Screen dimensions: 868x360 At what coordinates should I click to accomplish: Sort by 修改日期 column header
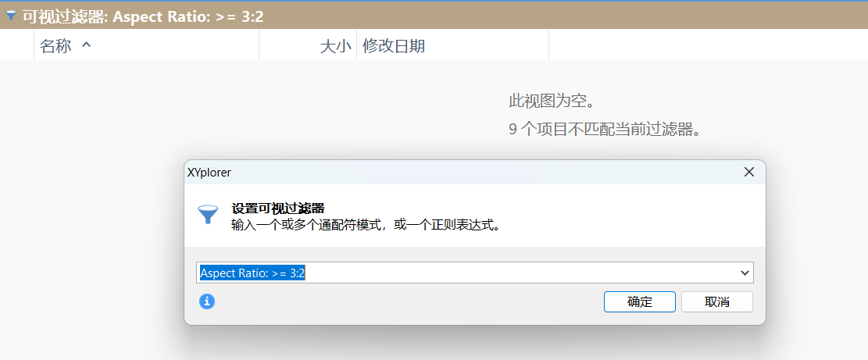click(453, 46)
